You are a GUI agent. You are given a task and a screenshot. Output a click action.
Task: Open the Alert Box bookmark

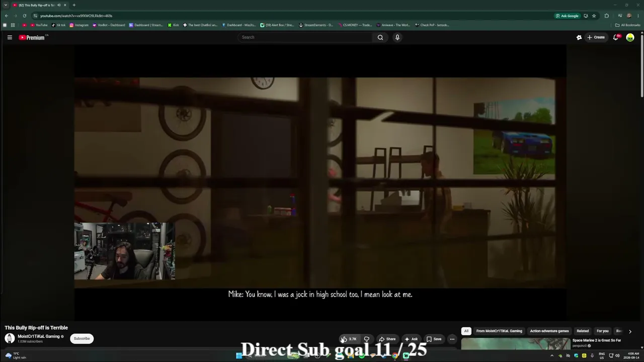tap(277, 25)
